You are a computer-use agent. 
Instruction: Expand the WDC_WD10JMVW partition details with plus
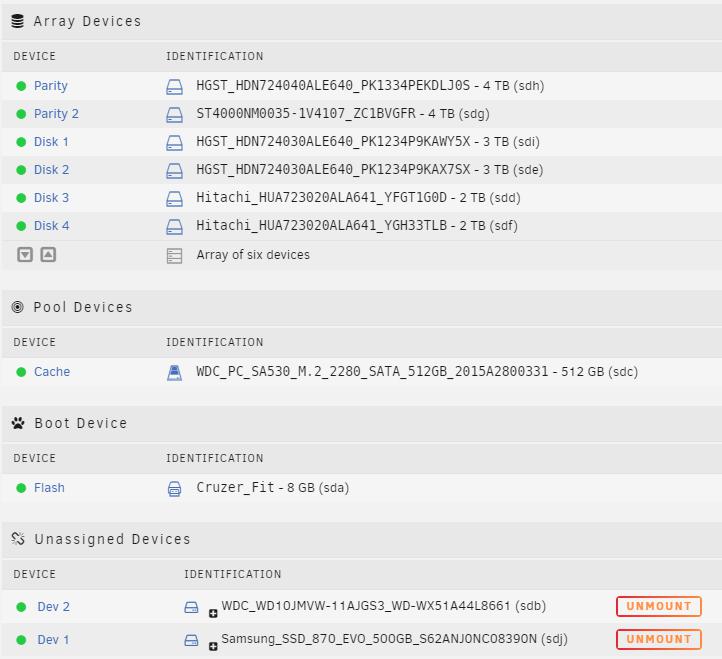click(x=213, y=613)
